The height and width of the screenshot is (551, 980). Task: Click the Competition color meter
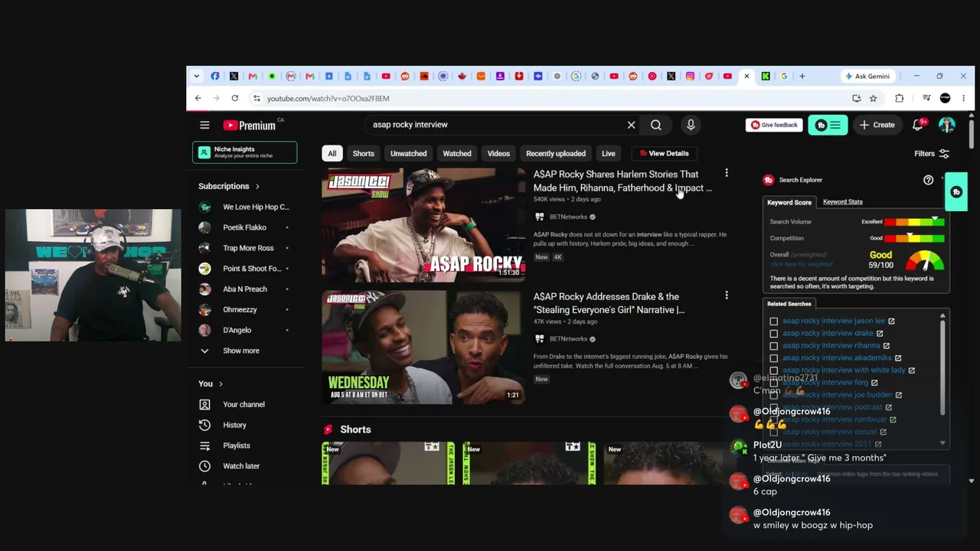coord(914,239)
